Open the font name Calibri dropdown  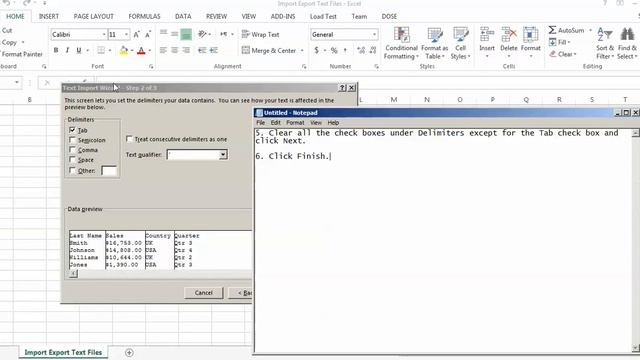104,34
